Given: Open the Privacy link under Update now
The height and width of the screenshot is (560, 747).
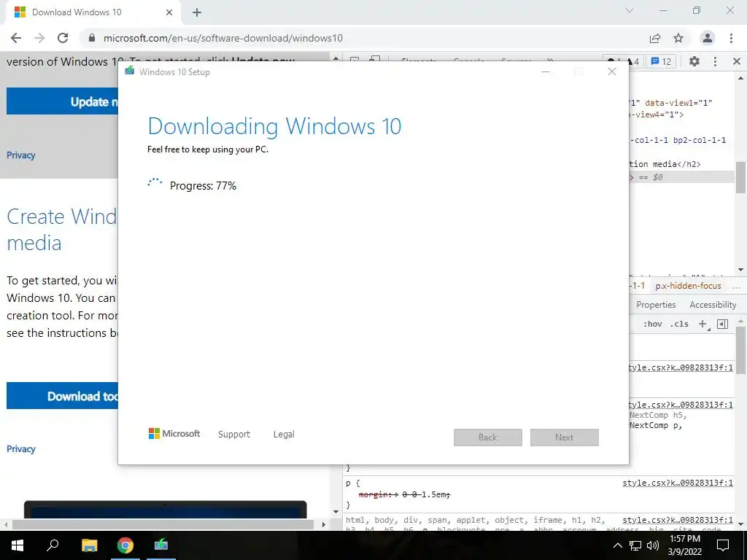Looking at the screenshot, I should (21, 155).
